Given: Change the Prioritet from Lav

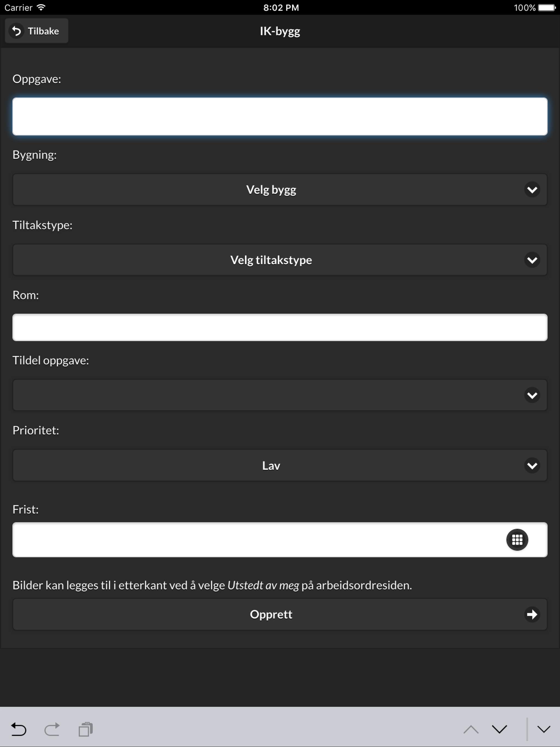Looking at the screenshot, I should [280, 465].
